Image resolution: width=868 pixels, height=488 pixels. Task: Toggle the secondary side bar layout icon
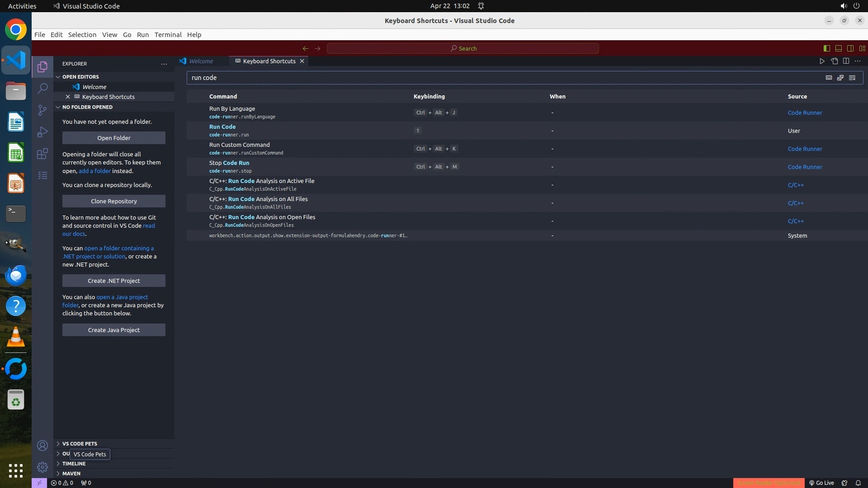[850, 48]
